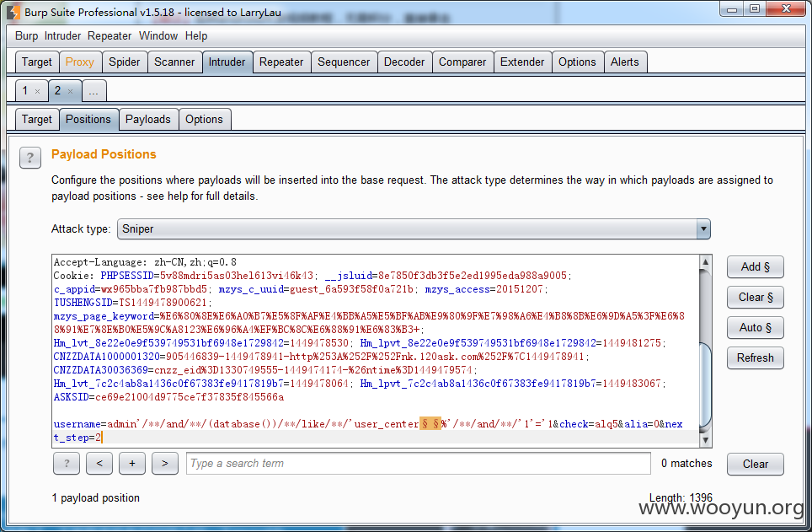Select the Positions sub-tab
Image resolution: width=812 pixels, height=532 pixels.
click(x=88, y=119)
